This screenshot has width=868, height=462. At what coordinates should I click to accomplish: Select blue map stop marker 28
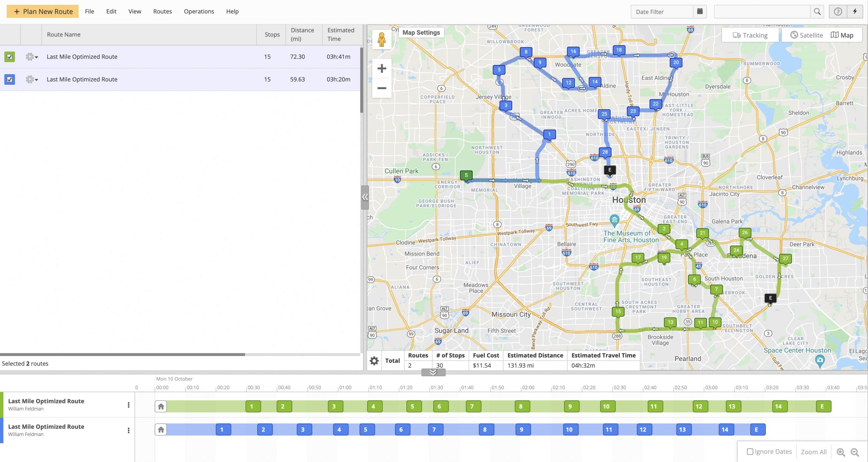click(x=605, y=152)
